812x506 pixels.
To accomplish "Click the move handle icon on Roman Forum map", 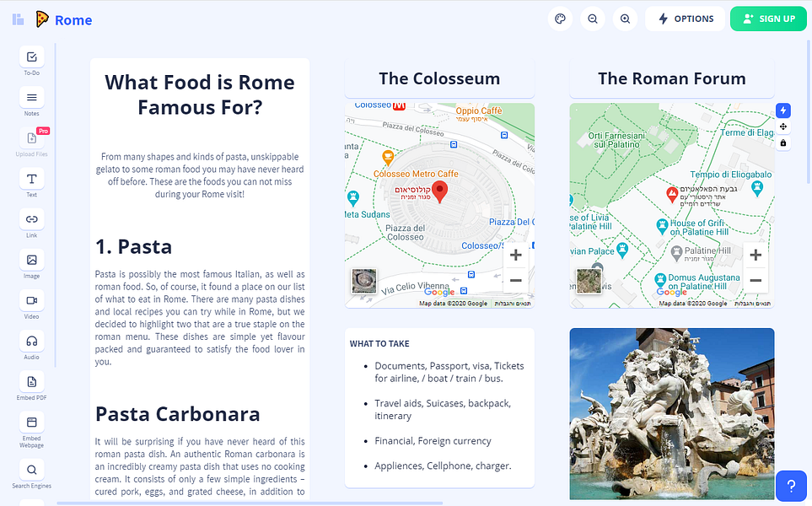I will click(783, 126).
